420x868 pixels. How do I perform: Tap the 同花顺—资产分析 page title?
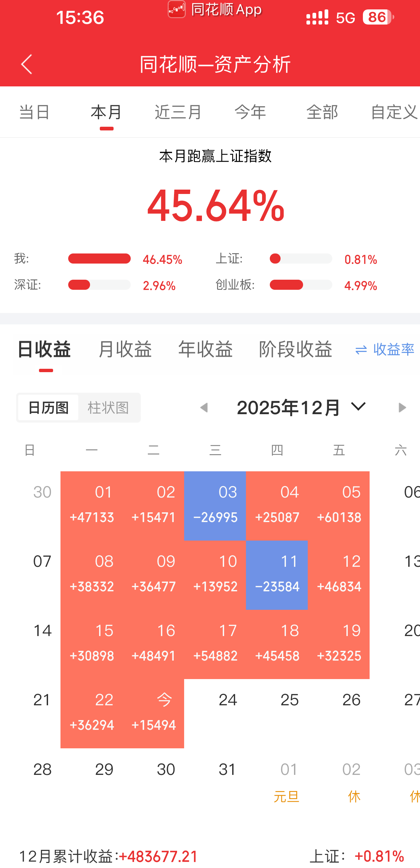click(215, 64)
